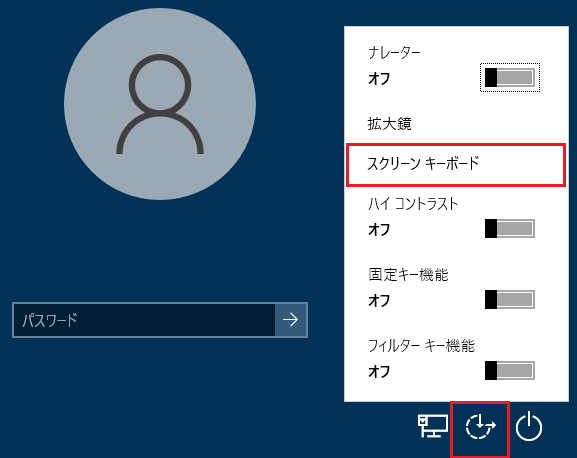Click the user account avatar picture
Screen dimensions: 577x458
coord(160,104)
